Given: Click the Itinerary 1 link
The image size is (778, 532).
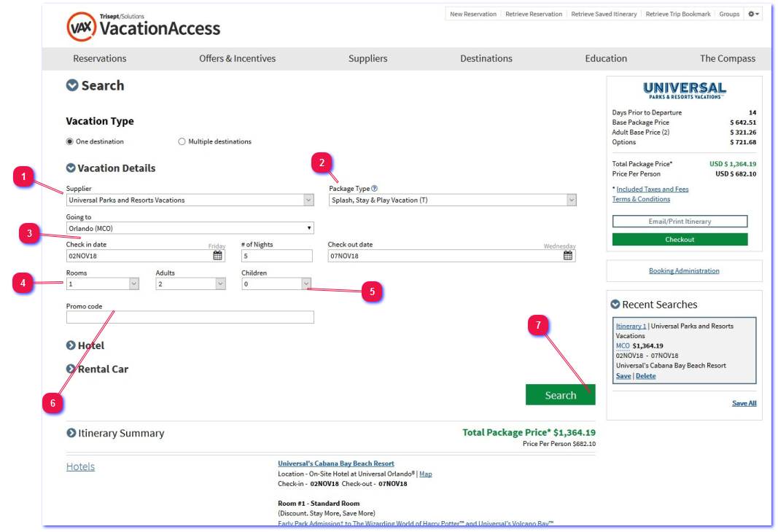Looking at the screenshot, I should point(631,326).
